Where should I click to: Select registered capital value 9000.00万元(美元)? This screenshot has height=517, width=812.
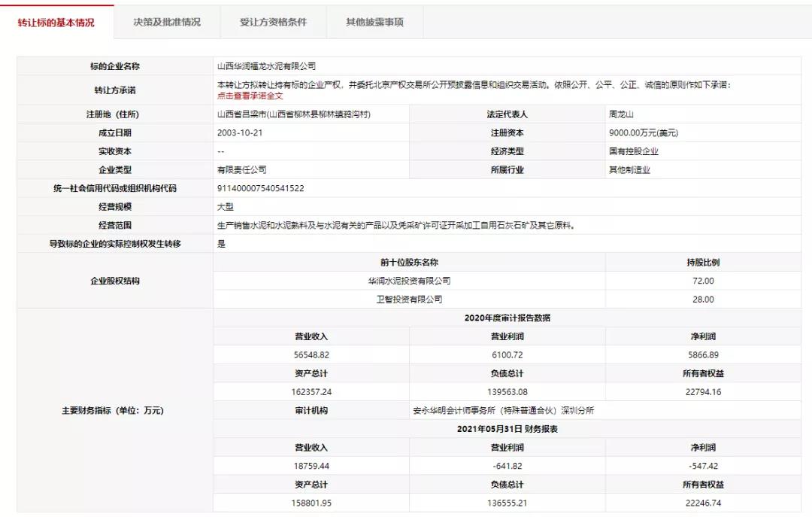click(x=644, y=133)
